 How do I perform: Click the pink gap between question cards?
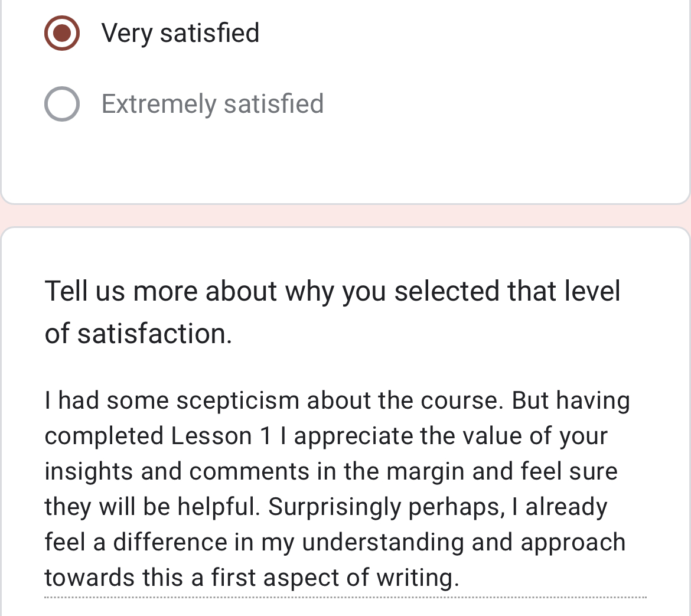click(345, 216)
